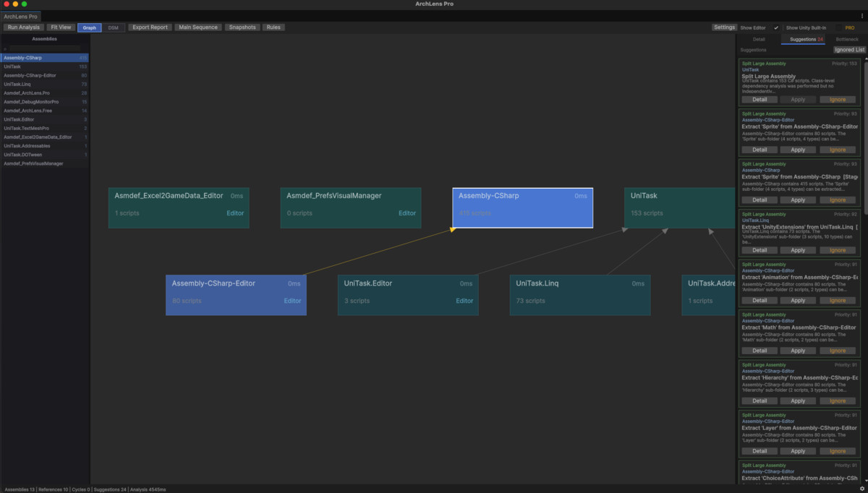This screenshot has height=493, width=868.
Task: Open the Bottleneck tab
Action: pos(847,39)
